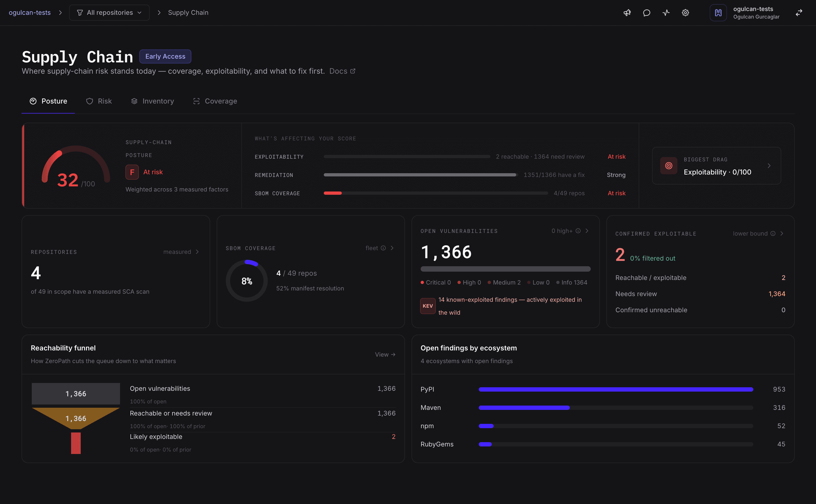
Task: Switch to the Inventory tab
Action: 152,101
